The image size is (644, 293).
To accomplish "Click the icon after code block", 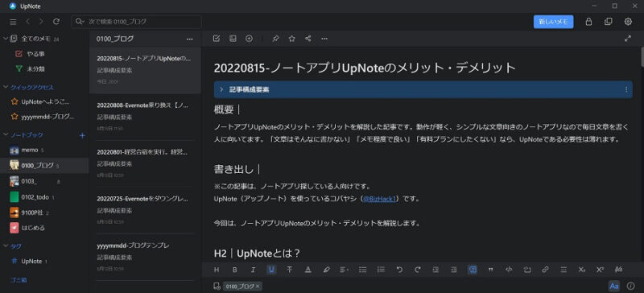I will [x=527, y=270].
